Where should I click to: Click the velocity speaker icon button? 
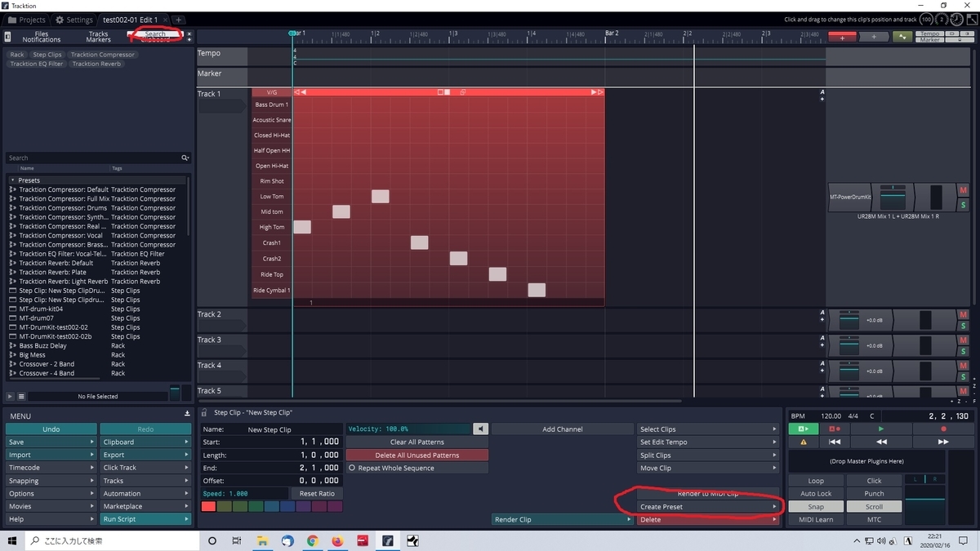[481, 429]
